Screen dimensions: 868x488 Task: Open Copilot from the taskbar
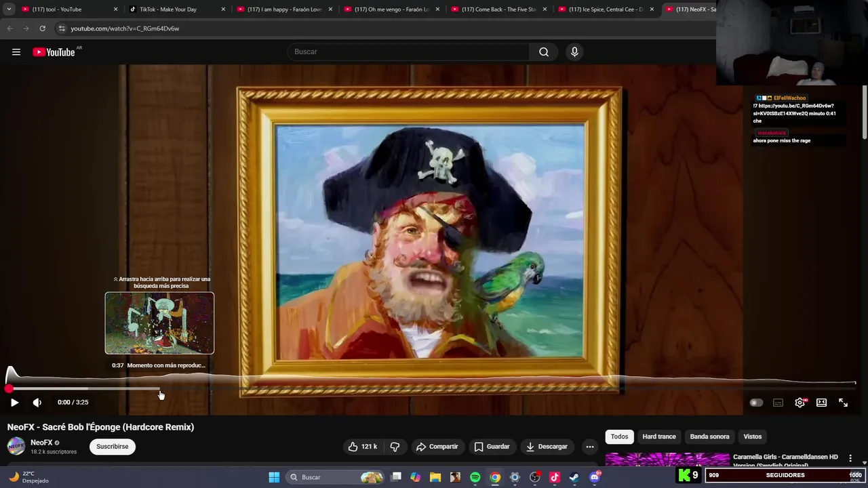click(416, 477)
